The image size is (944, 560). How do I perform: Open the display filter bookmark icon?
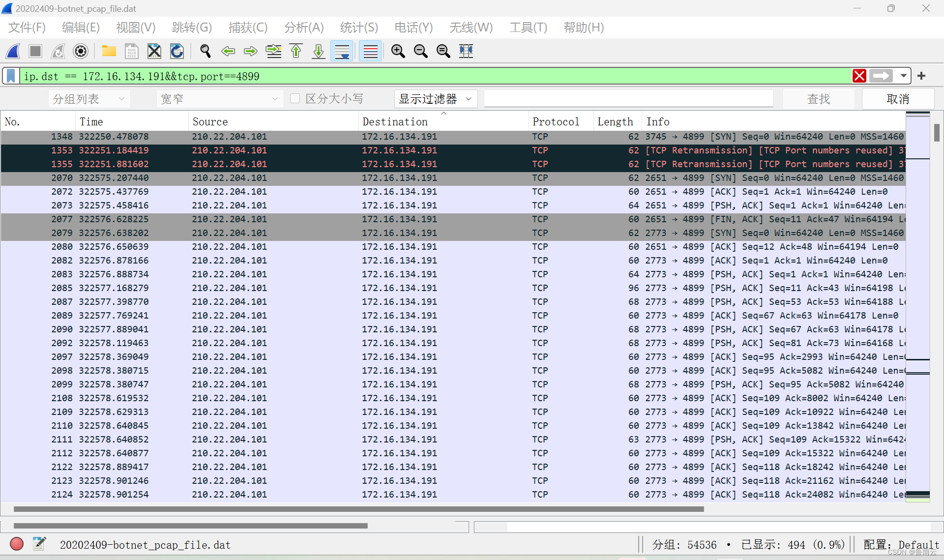11,76
